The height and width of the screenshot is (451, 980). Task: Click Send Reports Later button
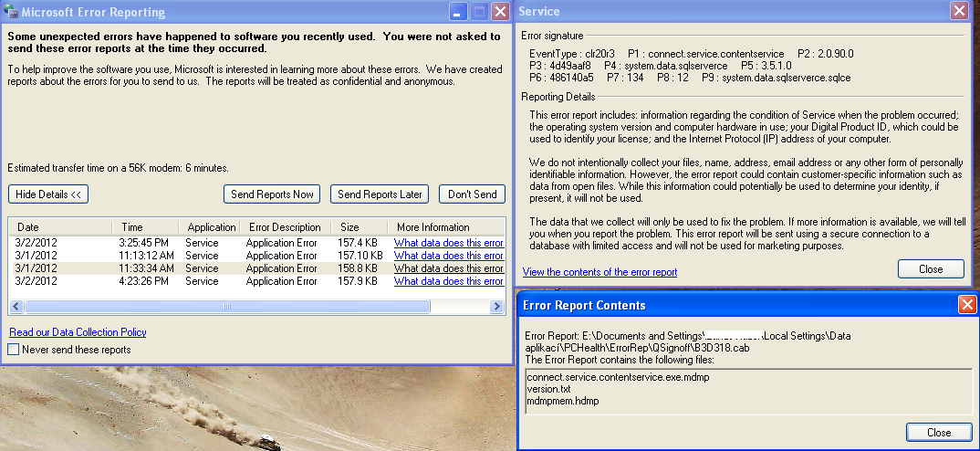381,194
